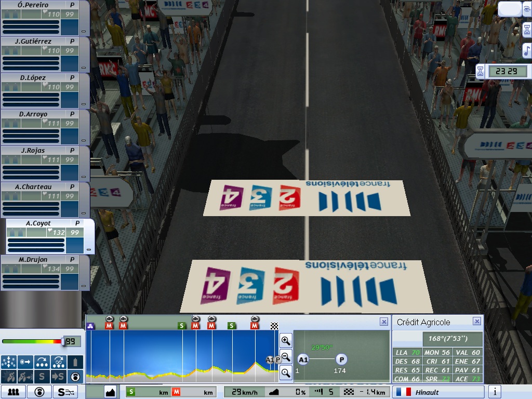Click the first green sprint marker on profile
Viewport: 532px width, 399px height.
click(x=182, y=326)
